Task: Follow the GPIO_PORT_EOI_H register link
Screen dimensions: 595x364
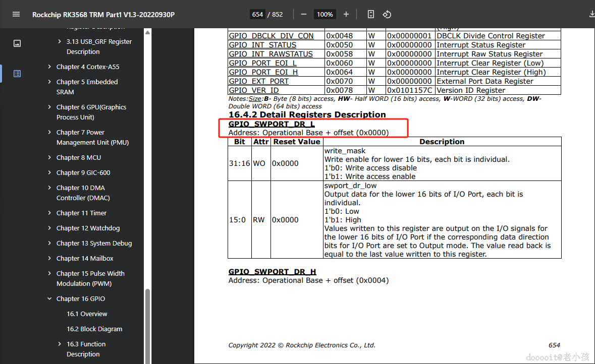Action: click(x=263, y=72)
